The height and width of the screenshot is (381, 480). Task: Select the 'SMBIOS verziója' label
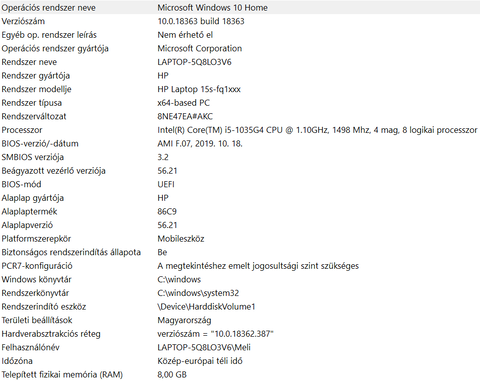click(x=33, y=157)
